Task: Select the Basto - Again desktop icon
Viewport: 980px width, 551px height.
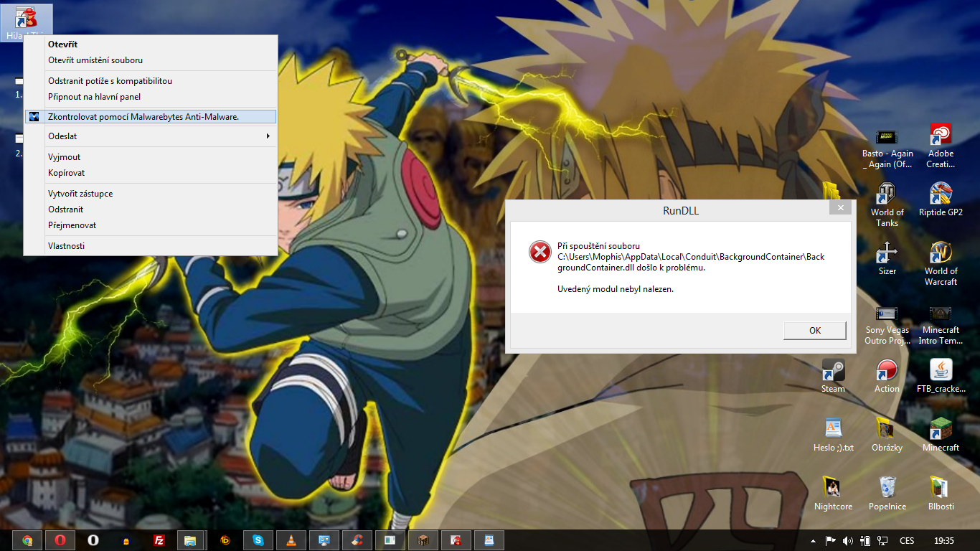Action: point(887,149)
